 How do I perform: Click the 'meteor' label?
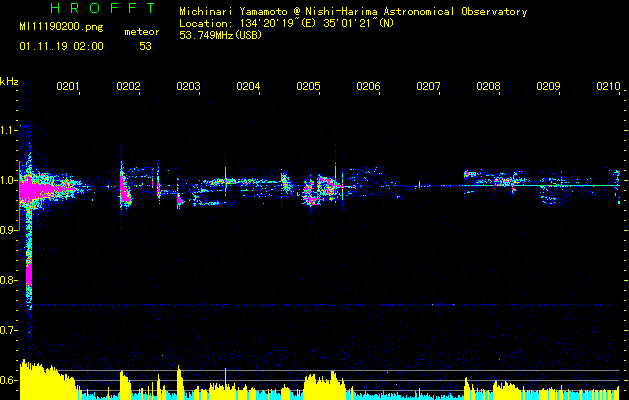point(142,32)
